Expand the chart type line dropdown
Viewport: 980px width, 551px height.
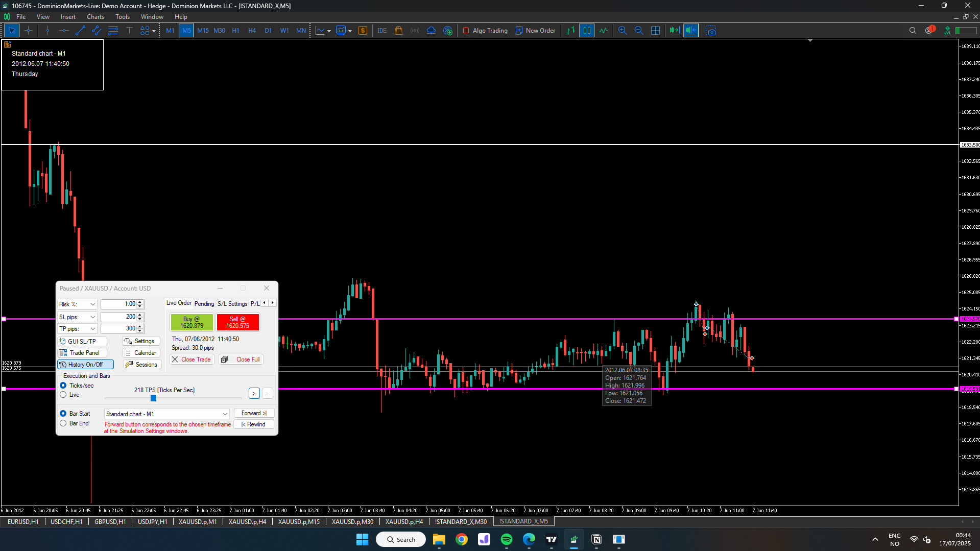tap(329, 31)
